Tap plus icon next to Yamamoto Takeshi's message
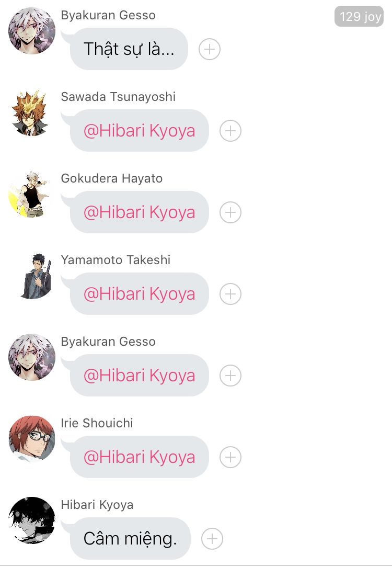Viewport: 392px width, 567px height. point(230,293)
